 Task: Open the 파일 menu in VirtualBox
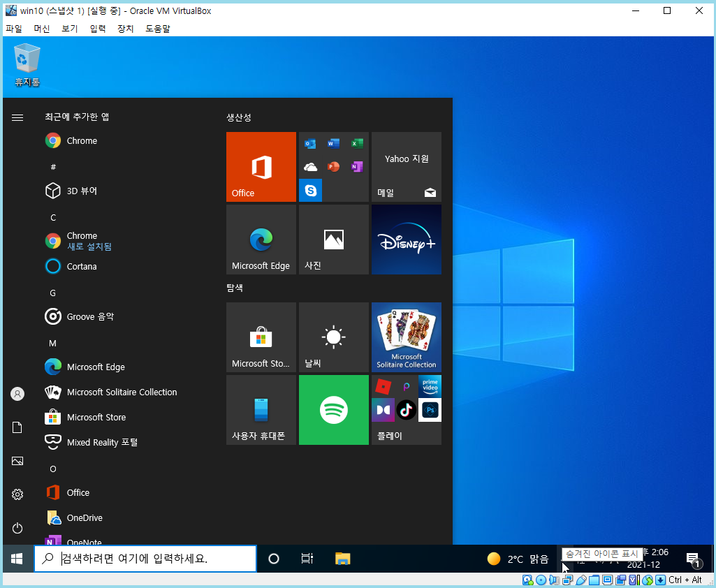click(x=14, y=29)
